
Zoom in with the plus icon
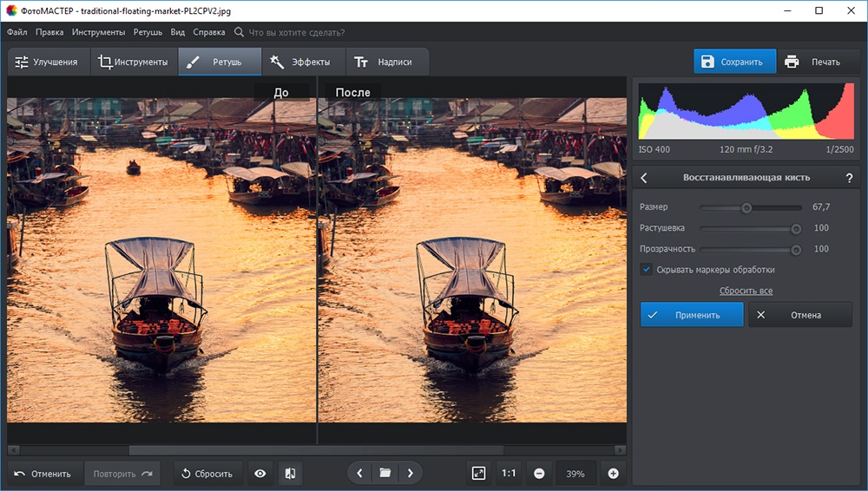614,474
